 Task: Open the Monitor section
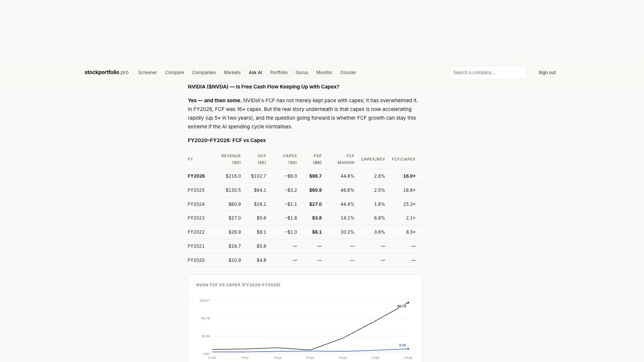click(x=324, y=72)
